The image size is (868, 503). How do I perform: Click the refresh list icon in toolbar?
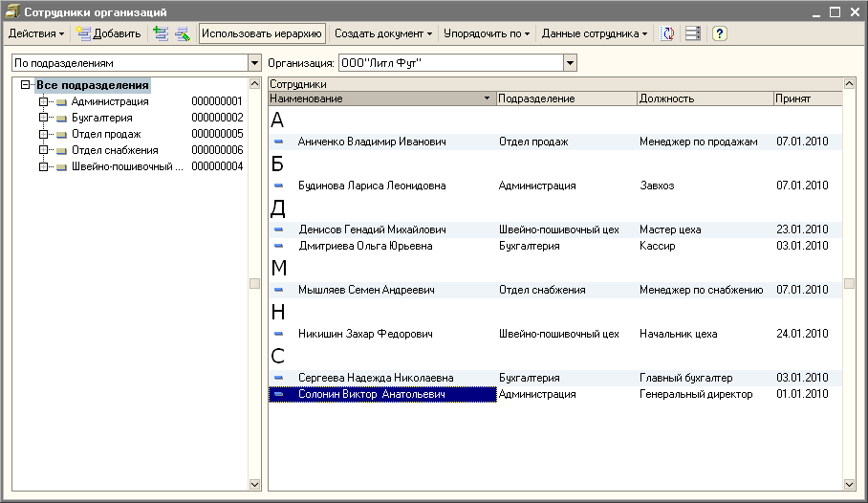[668, 33]
